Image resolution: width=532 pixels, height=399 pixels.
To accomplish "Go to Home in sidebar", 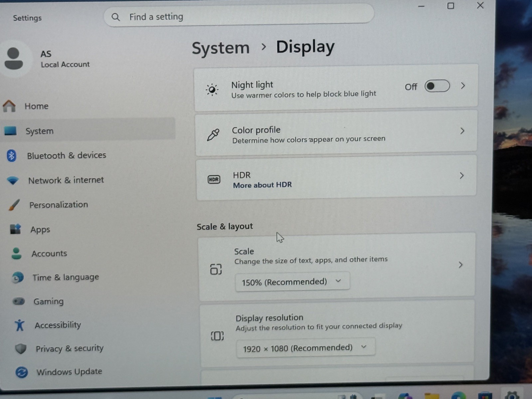I will tap(37, 106).
